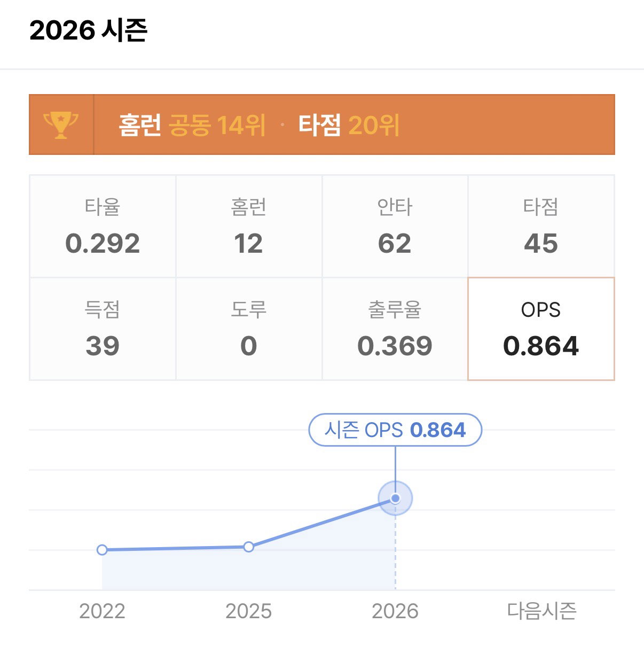Click the highlighted 2026 data point
The height and width of the screenshot is (654, 644).
[395, 499]
